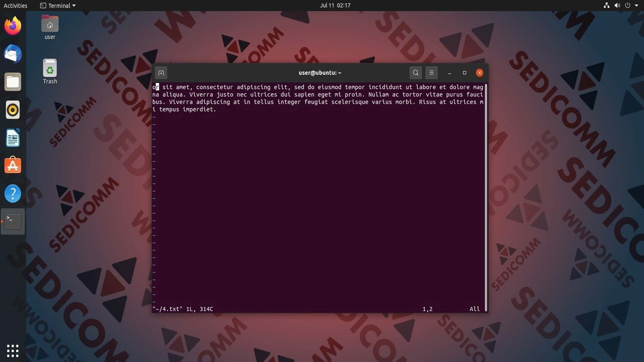Viewport: 644px width, 362px height.
Task: Maximize the terminal window
Action: (465, 73)
